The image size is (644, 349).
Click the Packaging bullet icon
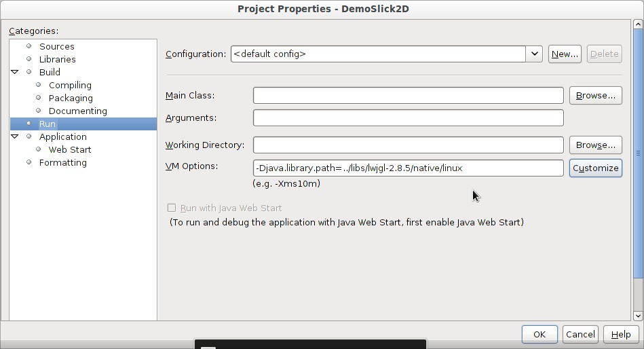pos(39,97)
